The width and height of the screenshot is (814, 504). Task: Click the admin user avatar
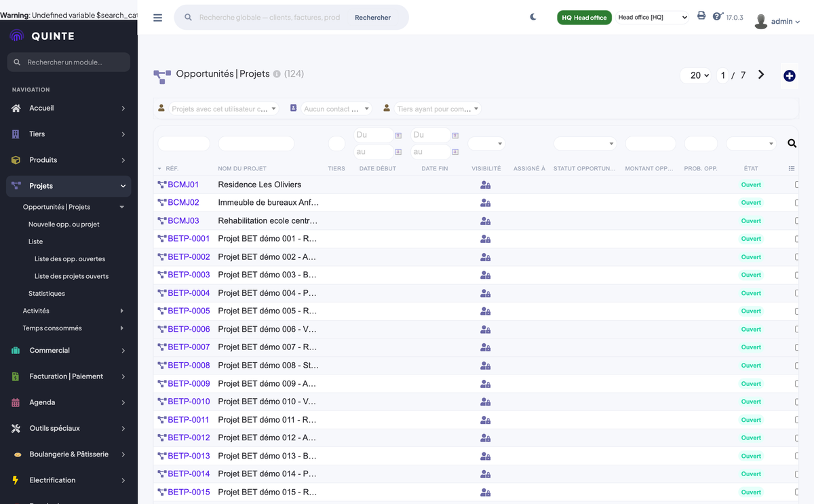pos(761,21)
